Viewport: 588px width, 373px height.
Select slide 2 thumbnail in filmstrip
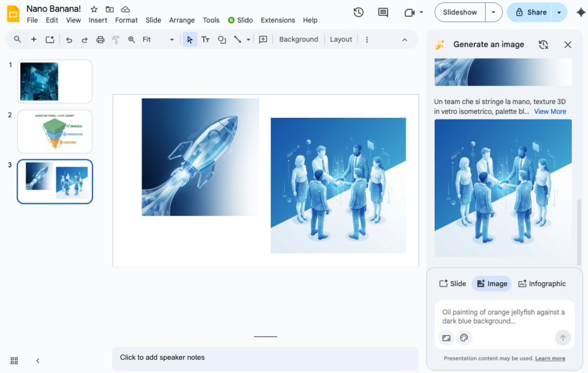[x=55, y=132]
